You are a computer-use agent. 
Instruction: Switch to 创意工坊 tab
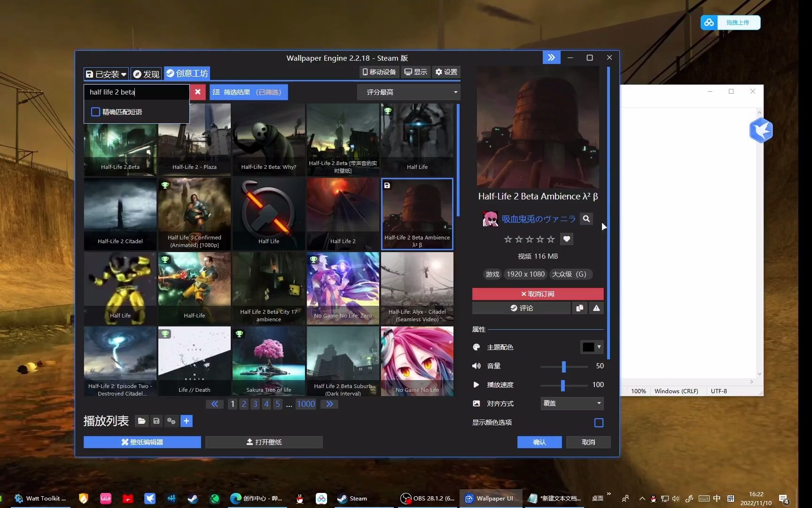click(x=187, y=73)
